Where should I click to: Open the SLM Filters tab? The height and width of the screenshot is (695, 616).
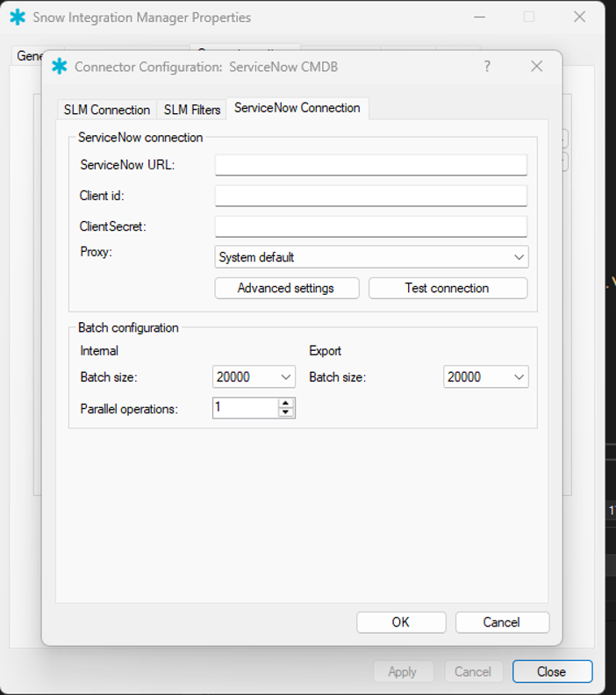click(x=192, y=110)
